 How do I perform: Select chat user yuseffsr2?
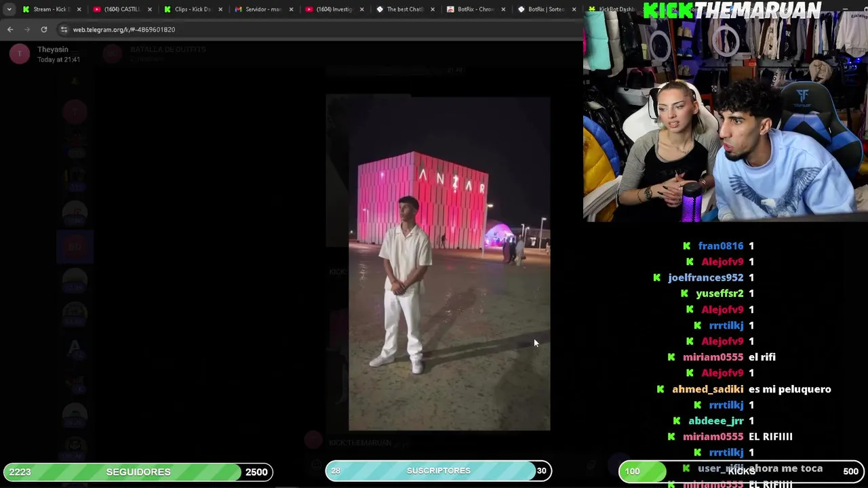(719, 293)
